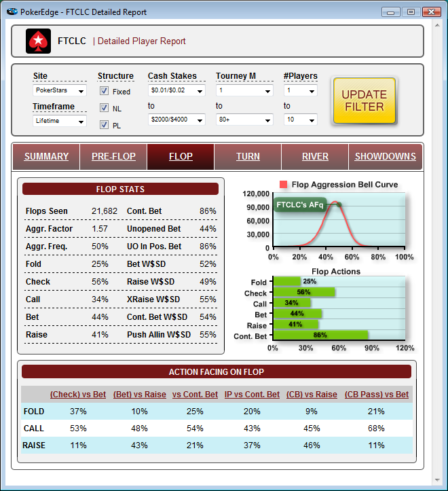The width and height of the screenshot is (448, 491).
Task: Click the (Check) vs Bet column link
Action: click(78, 395)
